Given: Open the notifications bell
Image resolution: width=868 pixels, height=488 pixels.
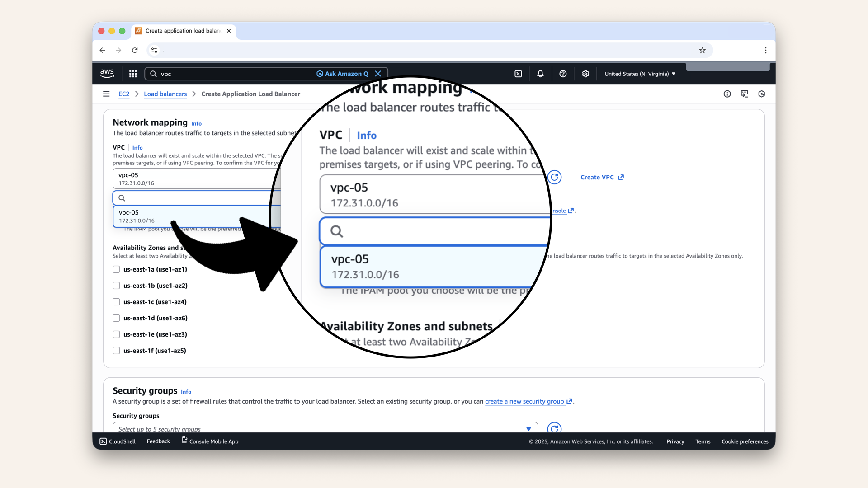Looking at the screenshot, I should (540, 74).
